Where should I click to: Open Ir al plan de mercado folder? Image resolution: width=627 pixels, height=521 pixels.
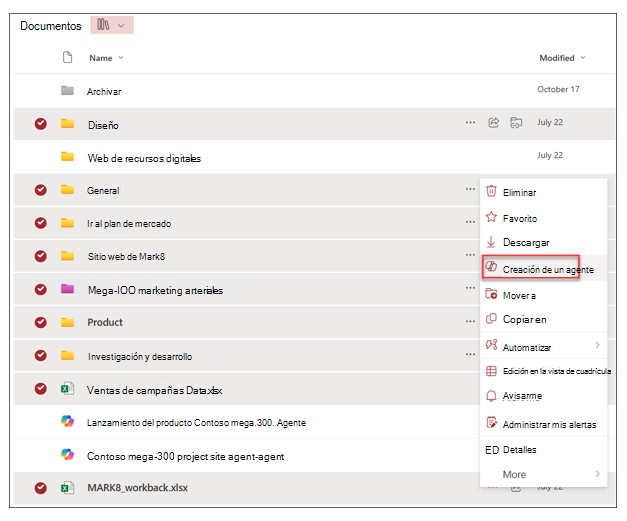click(129, 224)
